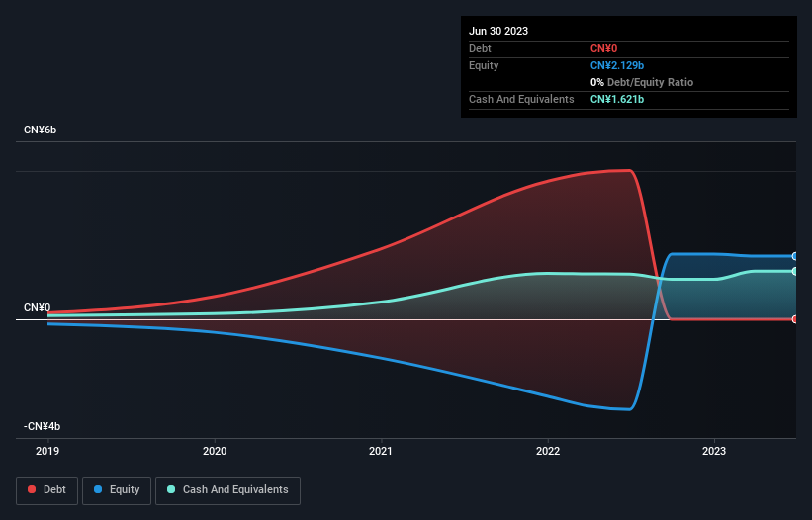This screenshot has height=520, width=812.
Task: Click the Equity value CN¥2.129b
Action: tap(617, 65)
